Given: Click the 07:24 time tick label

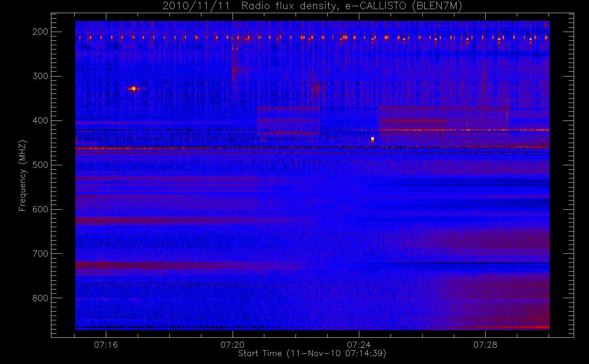Looking at the screenshot, I should [359, 345].
